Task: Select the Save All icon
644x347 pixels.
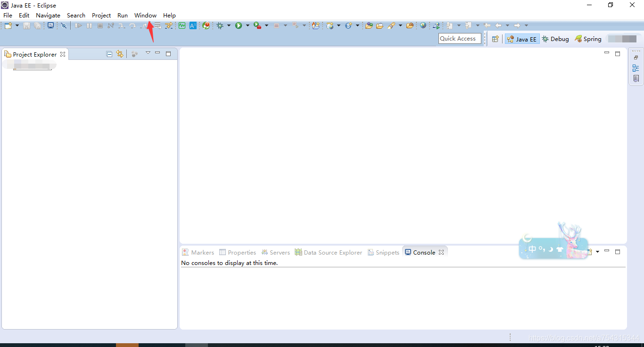Action: coord(37,25)
